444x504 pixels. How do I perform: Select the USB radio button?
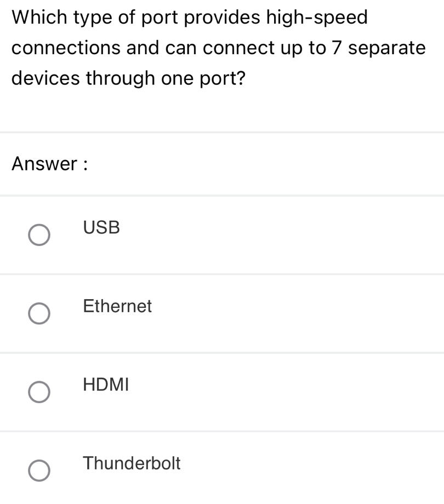click(x=39, y=235)
